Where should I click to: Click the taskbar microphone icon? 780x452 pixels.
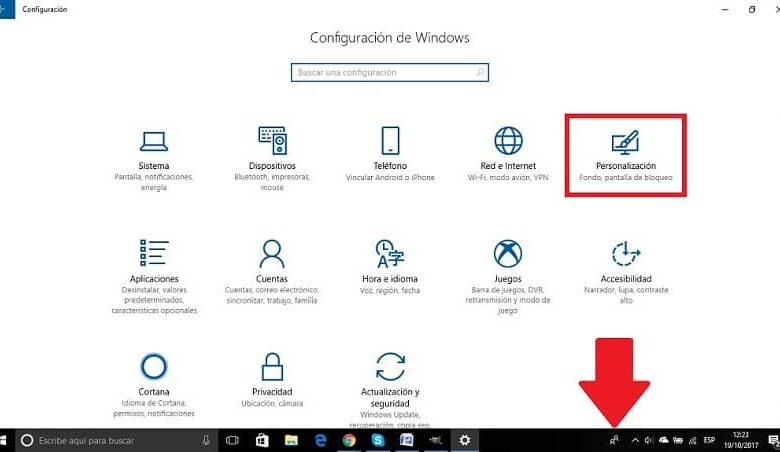coord(206,441)
